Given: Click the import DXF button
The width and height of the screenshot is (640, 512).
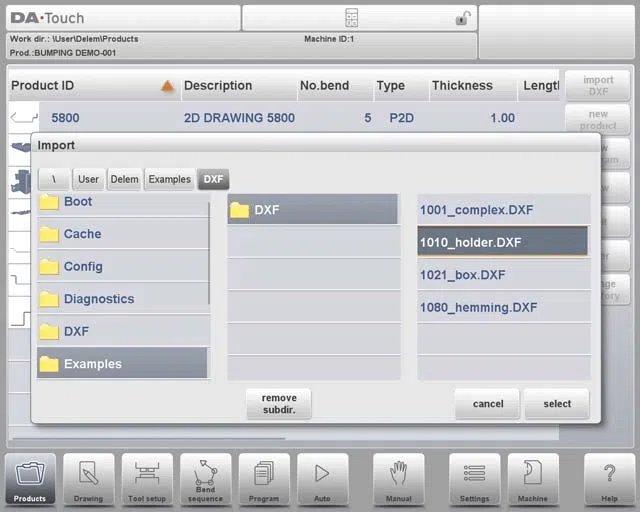Looking at the screenshot, I should (x=598, y=85).
